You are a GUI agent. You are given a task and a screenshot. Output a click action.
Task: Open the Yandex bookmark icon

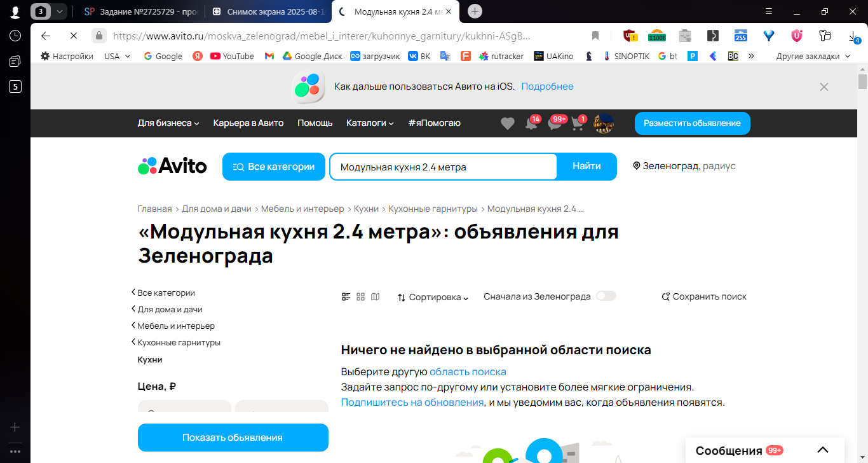(198, 56)
